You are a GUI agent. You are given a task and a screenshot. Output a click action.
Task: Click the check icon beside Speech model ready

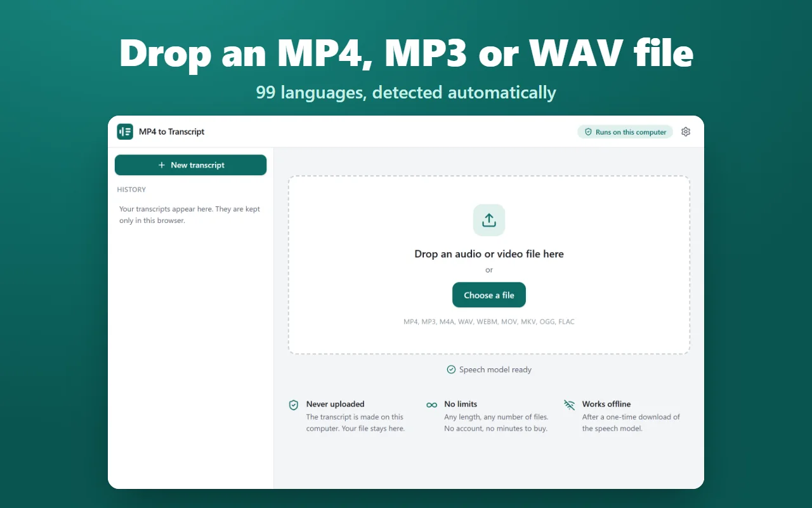[451, 370]
